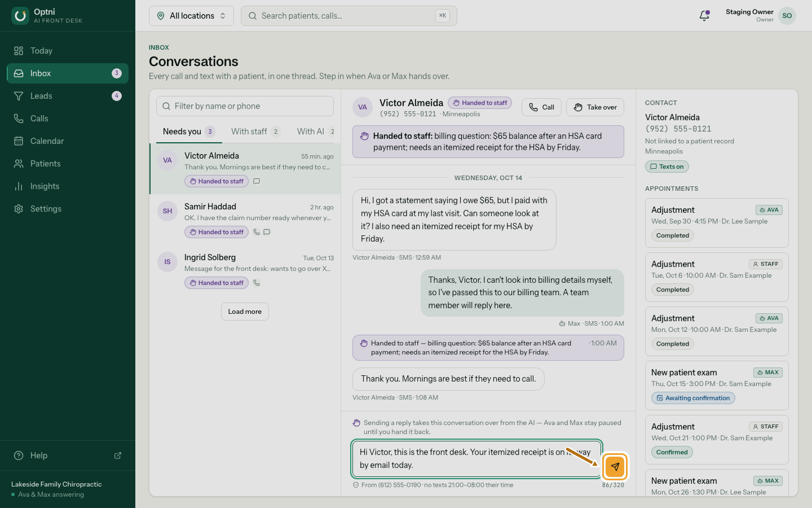Switch to With staff tab
This screenshot has height=508, width=812.
[255, 132]
